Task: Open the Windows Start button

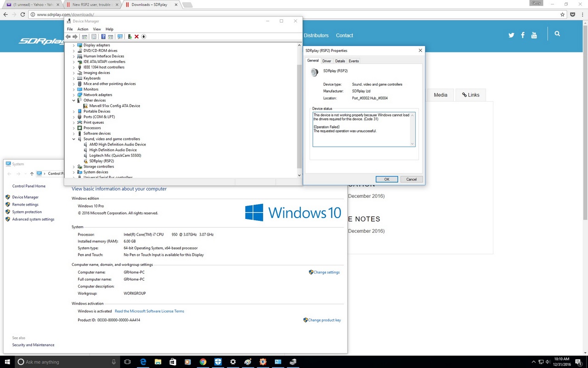Action: click(7, 362)
